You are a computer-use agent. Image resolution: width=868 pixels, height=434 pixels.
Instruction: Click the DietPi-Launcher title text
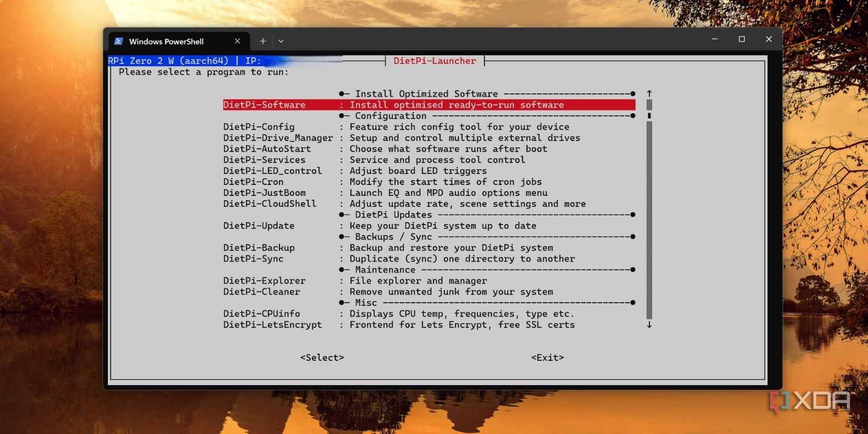coord(435,61)
